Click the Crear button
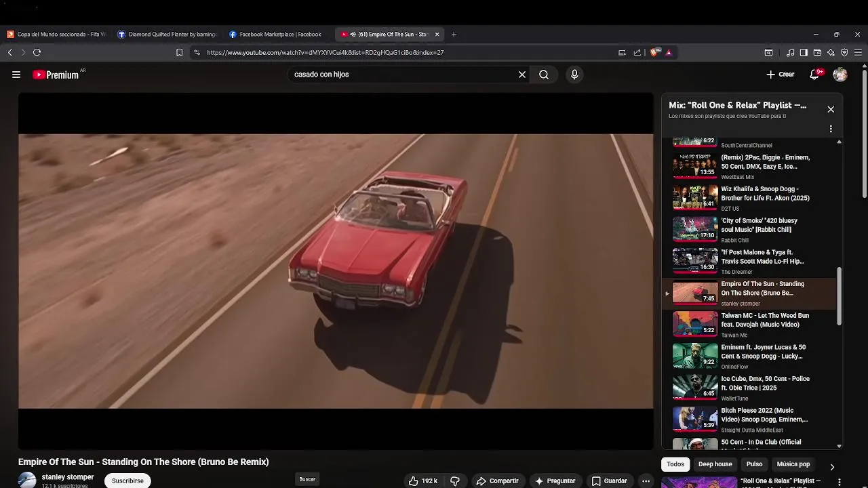Viewport: 868px width, 488px height. [781, 75]
